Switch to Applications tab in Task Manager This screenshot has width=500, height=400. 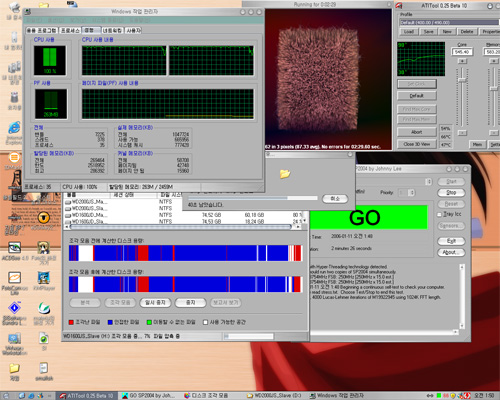(x=41, y=30)
